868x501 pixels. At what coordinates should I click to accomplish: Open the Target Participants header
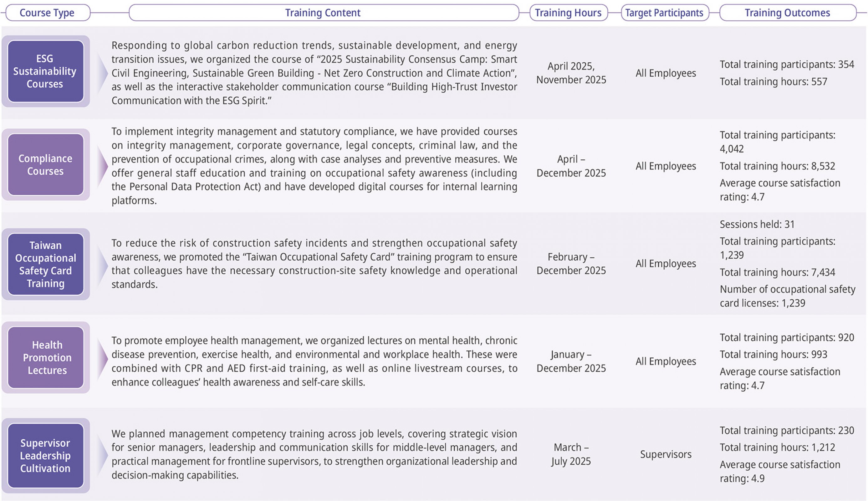click(x=665, y=13)
